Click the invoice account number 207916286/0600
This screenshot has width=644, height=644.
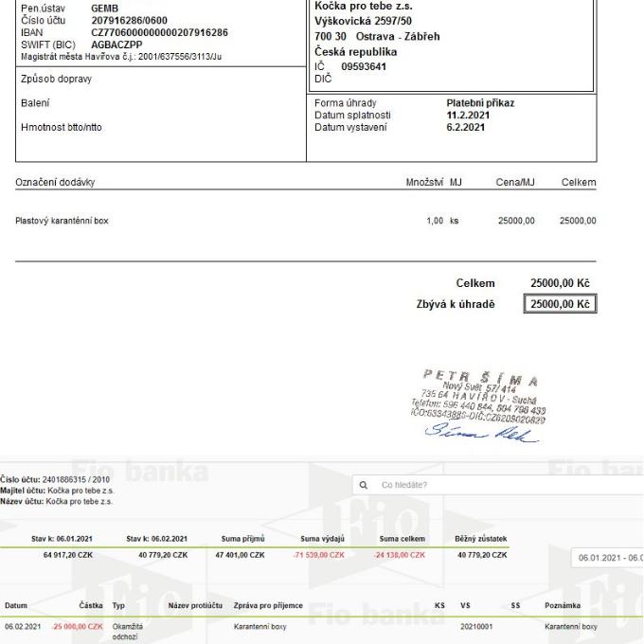coord(129,20)
